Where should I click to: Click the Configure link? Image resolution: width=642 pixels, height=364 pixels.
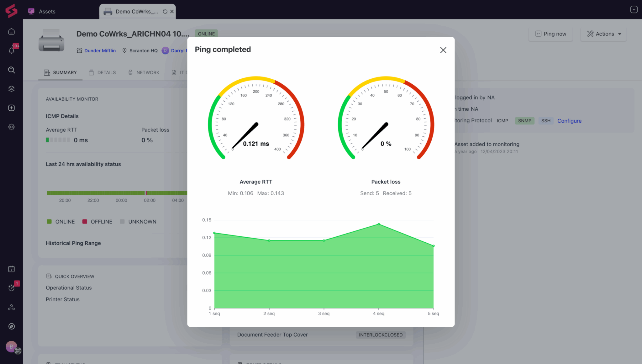(569, 121)
